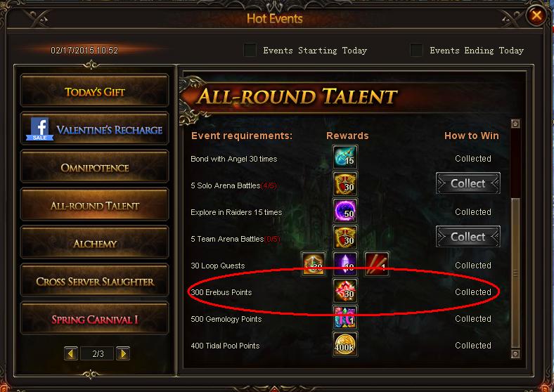The image size is (554, 392).
Task: Open the Valentine's Recharge event tab
Action: point(95,129)
